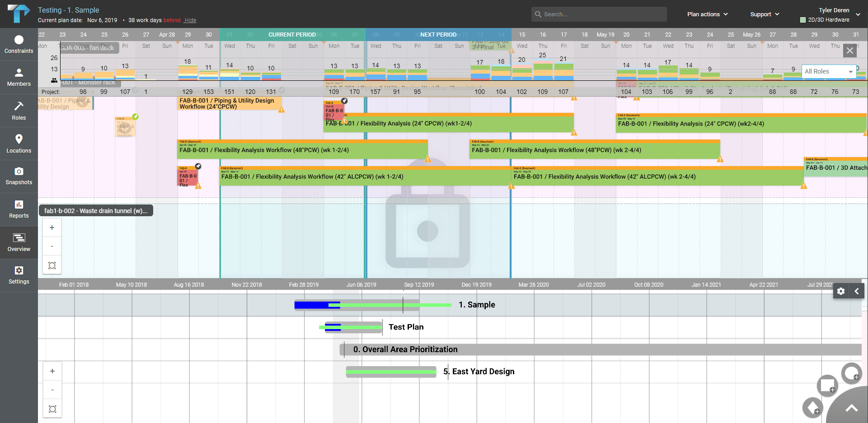Screen dimensions: 868x423
Task: Expand the Tyler Deren user menu
Action: (x=858, y=14)
